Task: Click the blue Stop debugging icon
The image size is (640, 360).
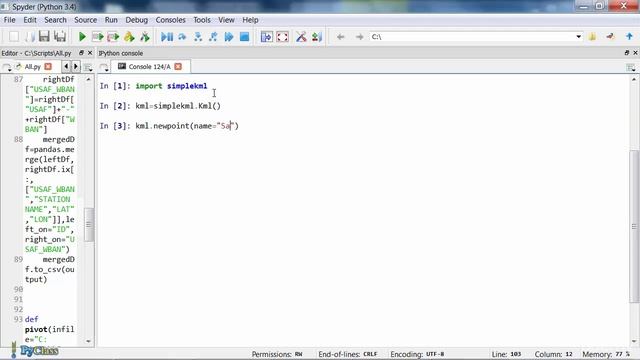Action: [244, 37]
